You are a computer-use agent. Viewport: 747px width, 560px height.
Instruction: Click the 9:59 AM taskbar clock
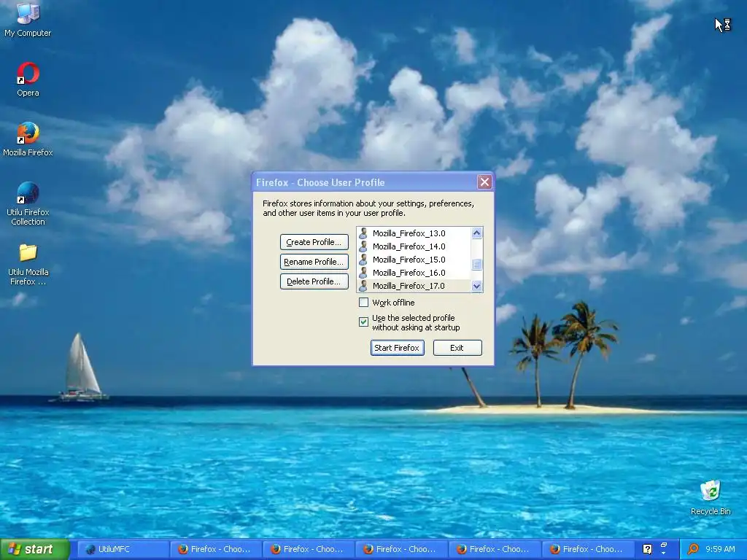tap(720, 549)
